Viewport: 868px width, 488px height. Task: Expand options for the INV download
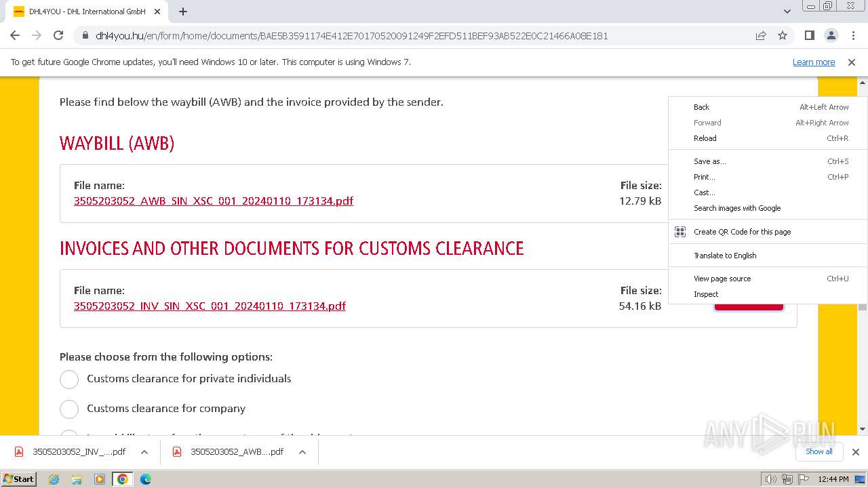coord(144,452)
